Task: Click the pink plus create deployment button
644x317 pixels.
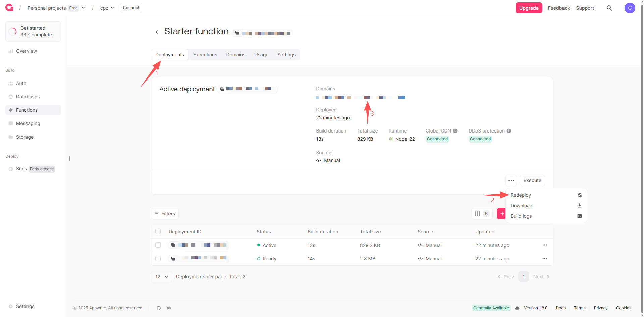Action: point(502,214)
